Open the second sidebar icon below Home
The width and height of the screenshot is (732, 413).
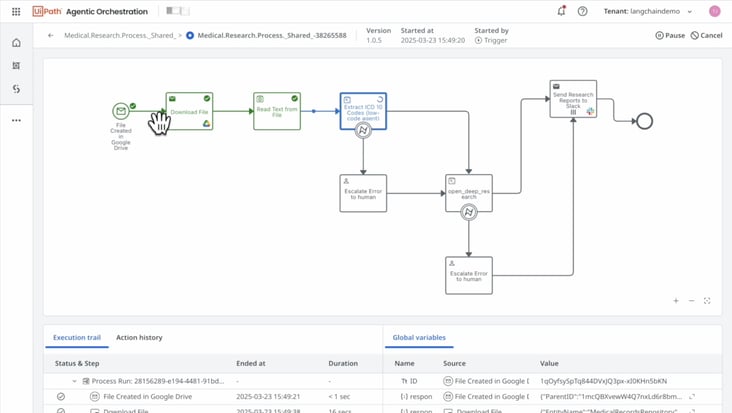tap(16, 66)
